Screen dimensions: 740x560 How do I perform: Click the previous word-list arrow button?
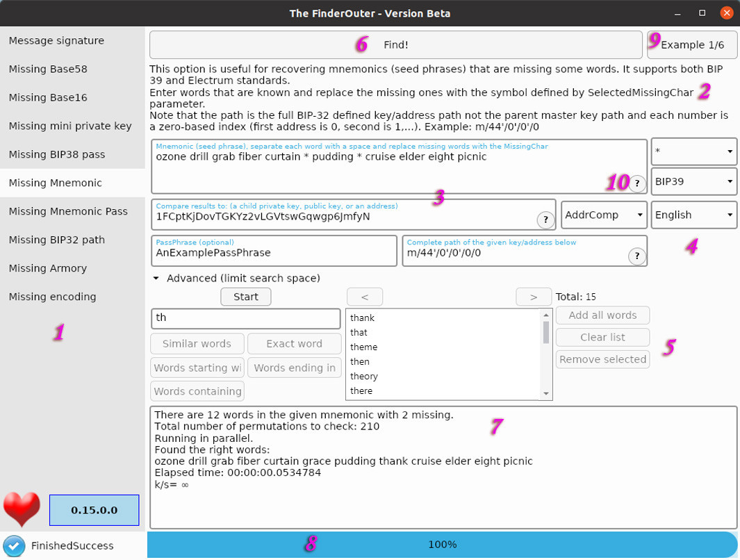pyautogui.click(x=364, y=297)
